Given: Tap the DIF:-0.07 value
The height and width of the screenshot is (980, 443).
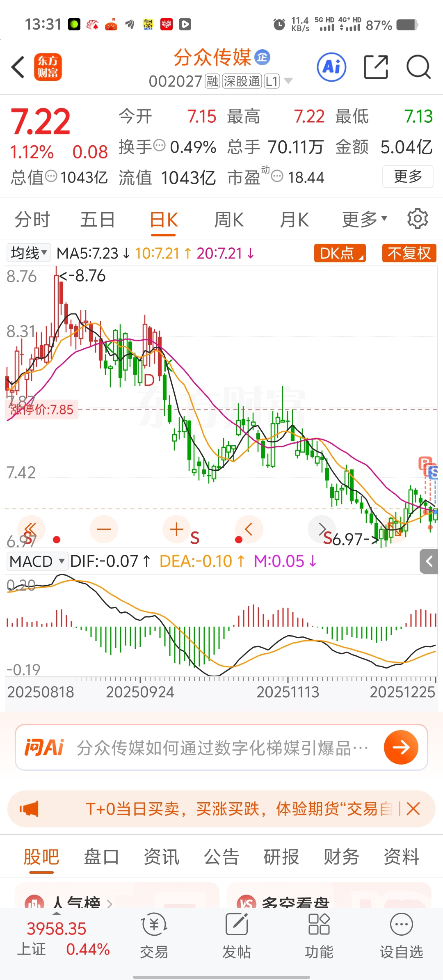Looking at the screenshot, I should pos(104,561).
